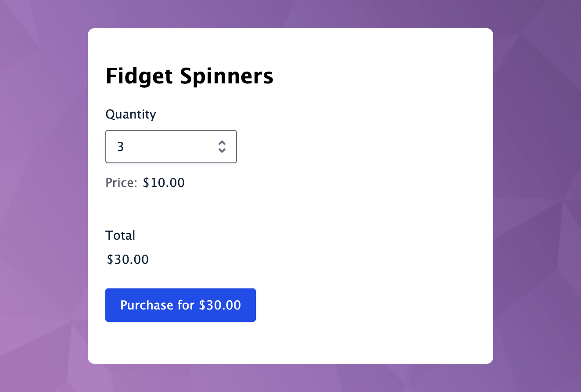Increase quantity with the up chevron
Viewport: 581px width, 392px height.
pyautogui.click(x=222, y=143)
